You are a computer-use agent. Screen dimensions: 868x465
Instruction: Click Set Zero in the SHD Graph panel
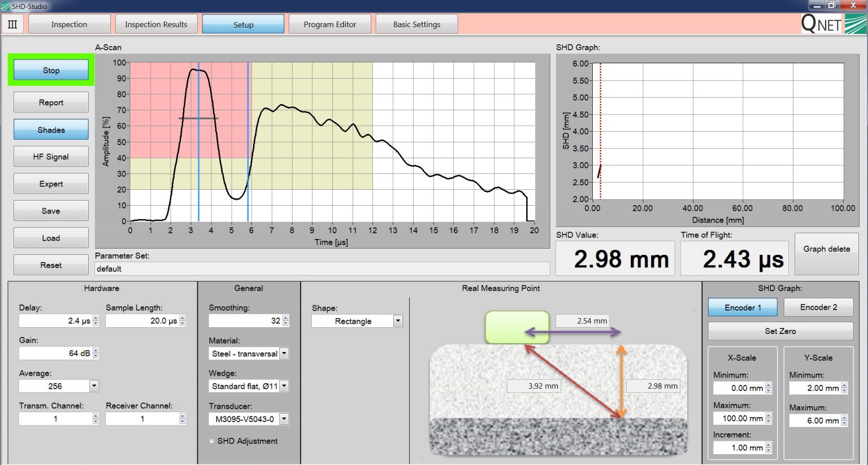coord(780,331)
